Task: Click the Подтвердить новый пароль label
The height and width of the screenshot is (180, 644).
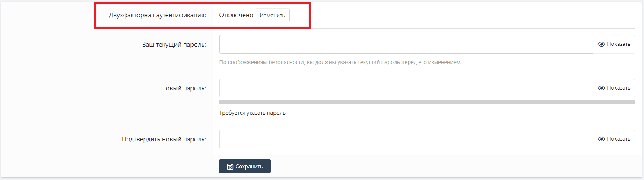Action: 164,139
